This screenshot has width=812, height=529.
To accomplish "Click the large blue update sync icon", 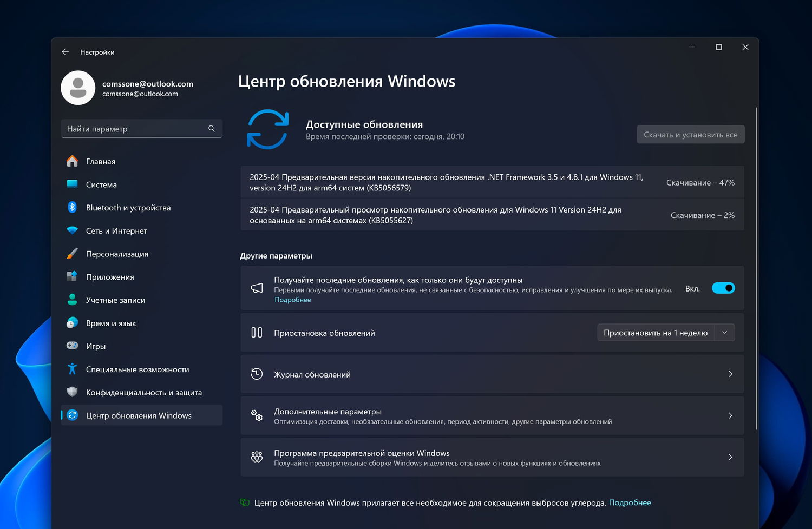I will 267,129.
